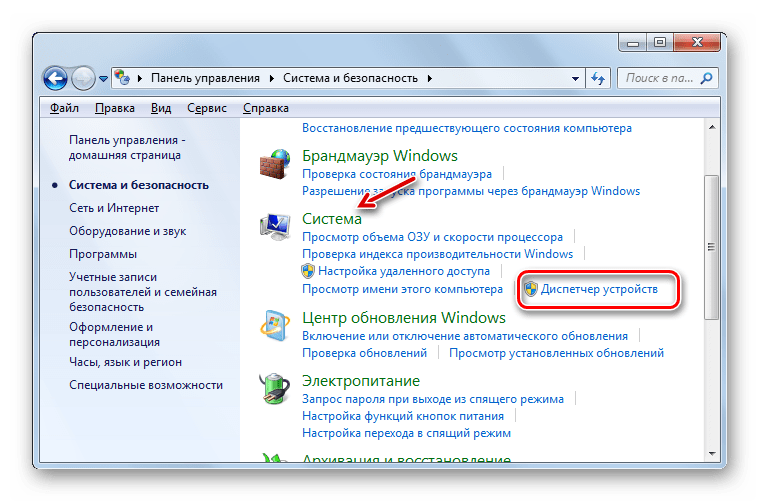760x502 pixels.
Task: Open Центр обновления Windows heading
Action: pyautogui.click(x=404, y=318)
